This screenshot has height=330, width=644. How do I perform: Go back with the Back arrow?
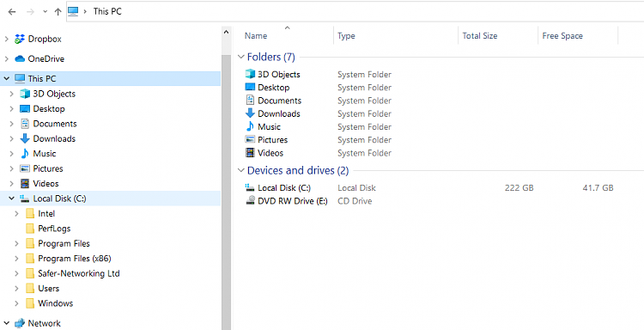(12, 12)
